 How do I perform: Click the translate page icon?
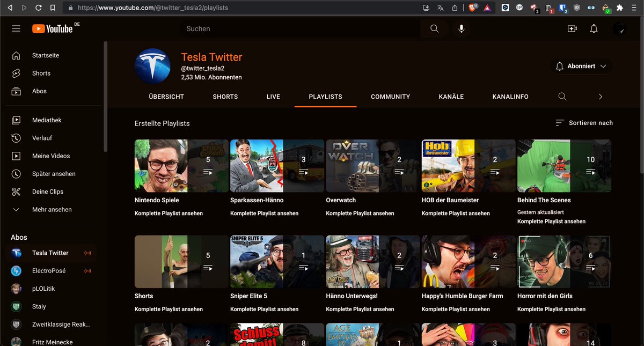click(x=440, y=8)
